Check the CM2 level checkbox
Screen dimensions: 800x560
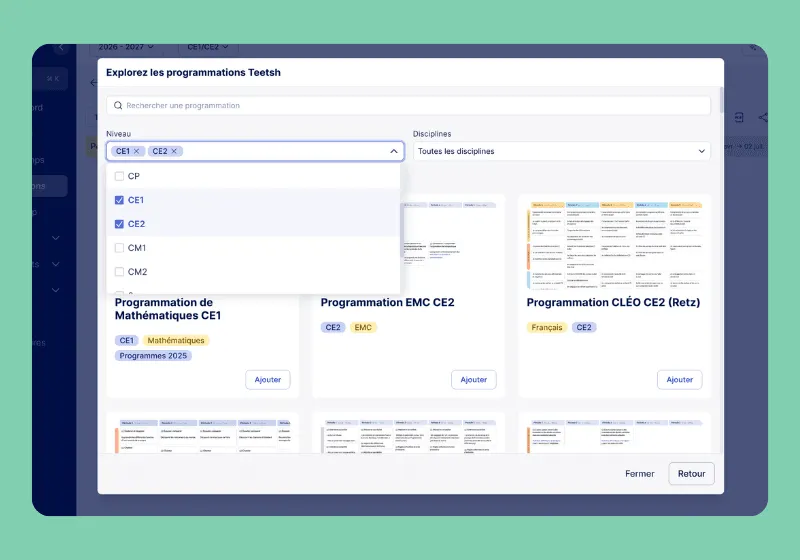tap(119, 272)
